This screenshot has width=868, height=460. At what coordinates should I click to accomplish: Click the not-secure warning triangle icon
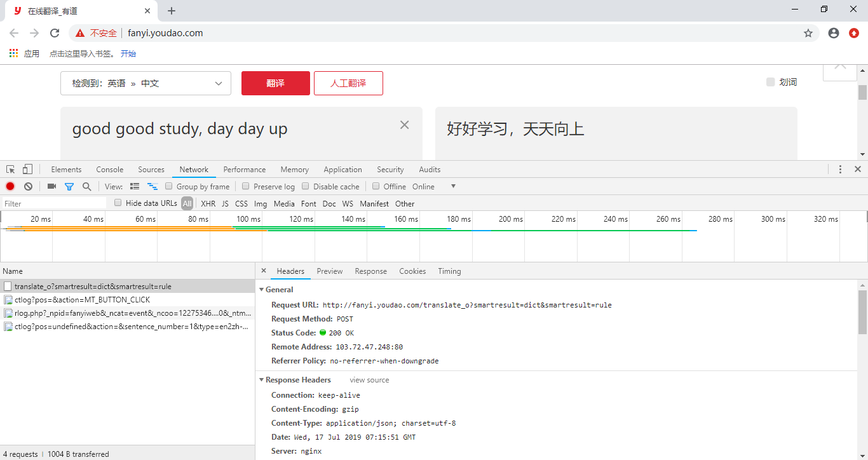[x=80, y=33]
